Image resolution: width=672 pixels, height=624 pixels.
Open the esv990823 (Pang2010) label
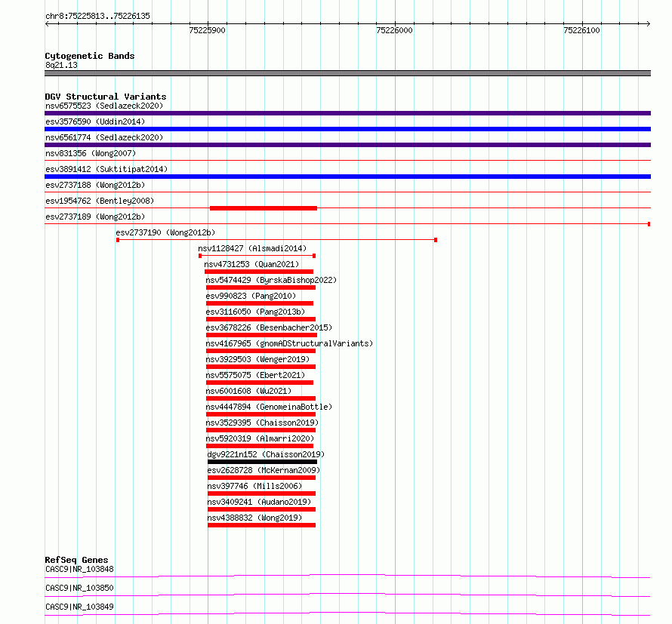point(251,296)
